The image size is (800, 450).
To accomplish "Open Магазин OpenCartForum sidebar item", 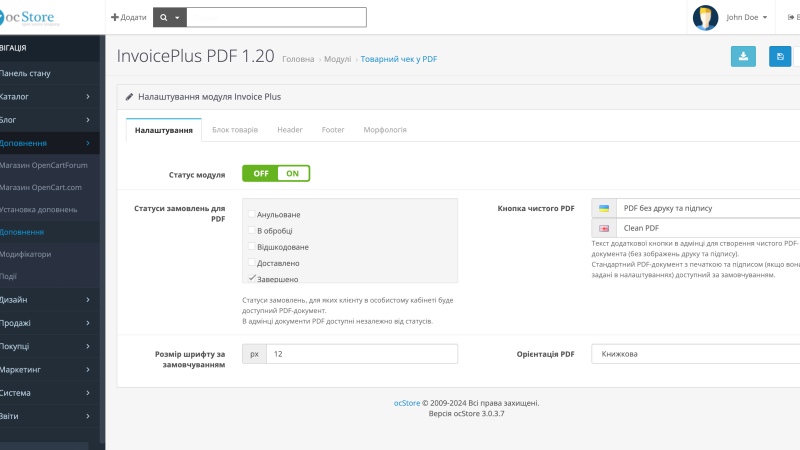I will click(49, 165).
